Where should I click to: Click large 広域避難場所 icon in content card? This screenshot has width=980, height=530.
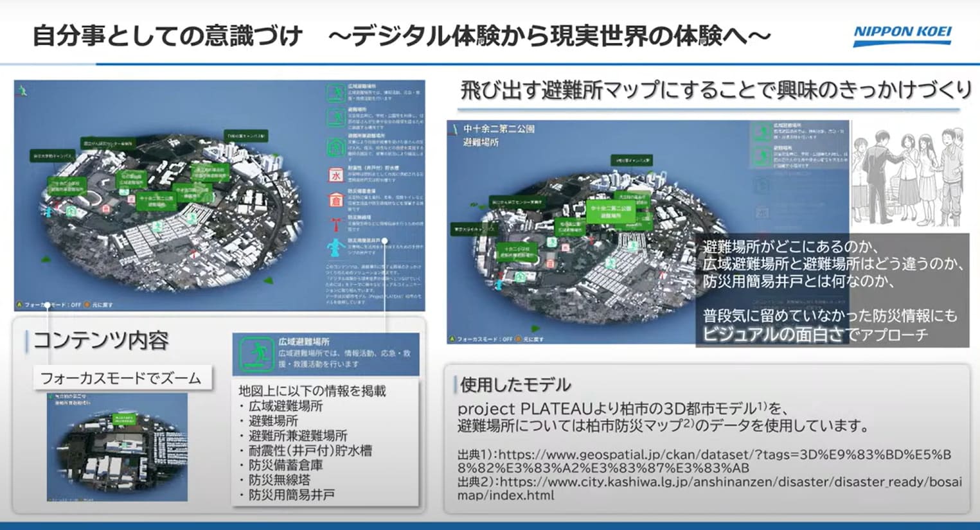pos(256,353)
